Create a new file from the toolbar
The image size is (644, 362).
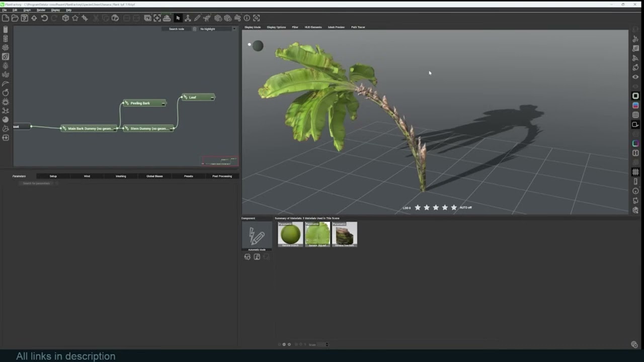pos(5,18)
